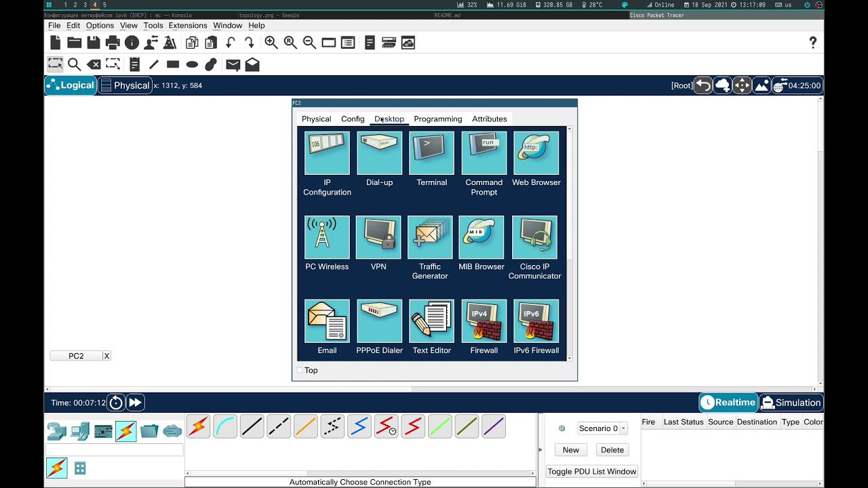Click the New file toolbar icon
Screen dimensions: 868x488
pos(56,43)
